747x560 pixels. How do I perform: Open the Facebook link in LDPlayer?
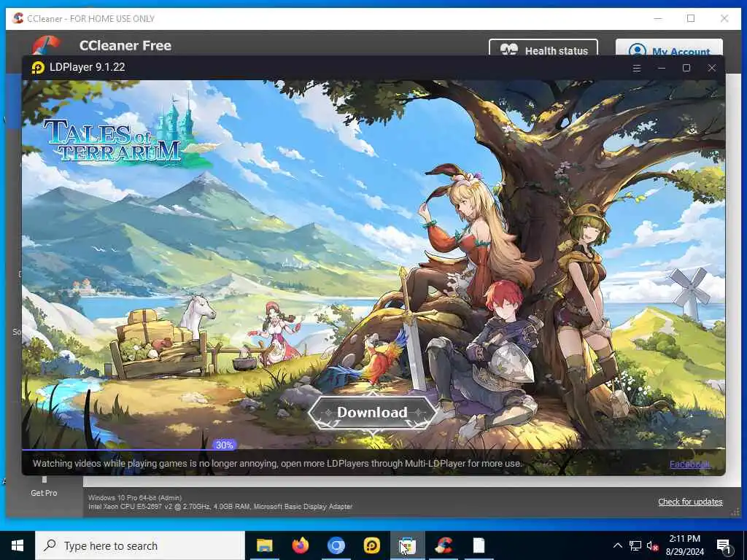[x=689, y=464]
